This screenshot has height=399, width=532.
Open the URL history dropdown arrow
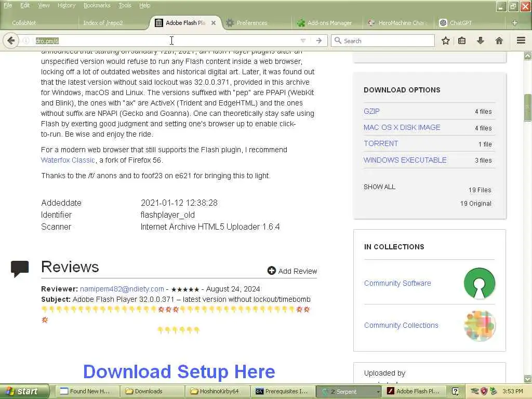(x=303, y=41)
